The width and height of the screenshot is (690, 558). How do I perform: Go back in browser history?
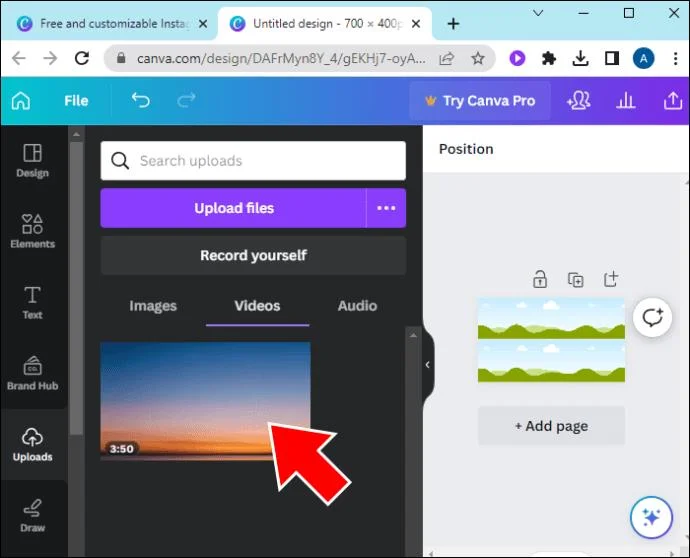coord(18,58)
